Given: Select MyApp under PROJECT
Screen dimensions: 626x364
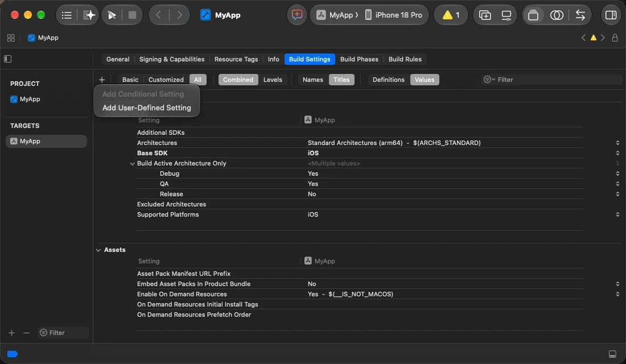Looking at the screenshot, I should (x=25, y=100).
